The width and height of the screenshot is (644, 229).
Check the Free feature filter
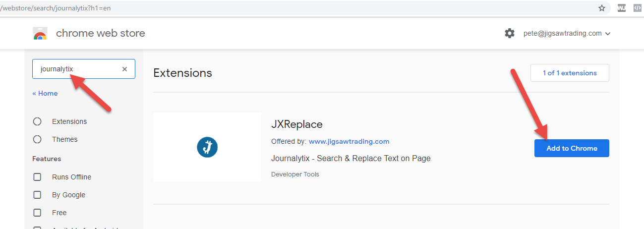point(37,213)
